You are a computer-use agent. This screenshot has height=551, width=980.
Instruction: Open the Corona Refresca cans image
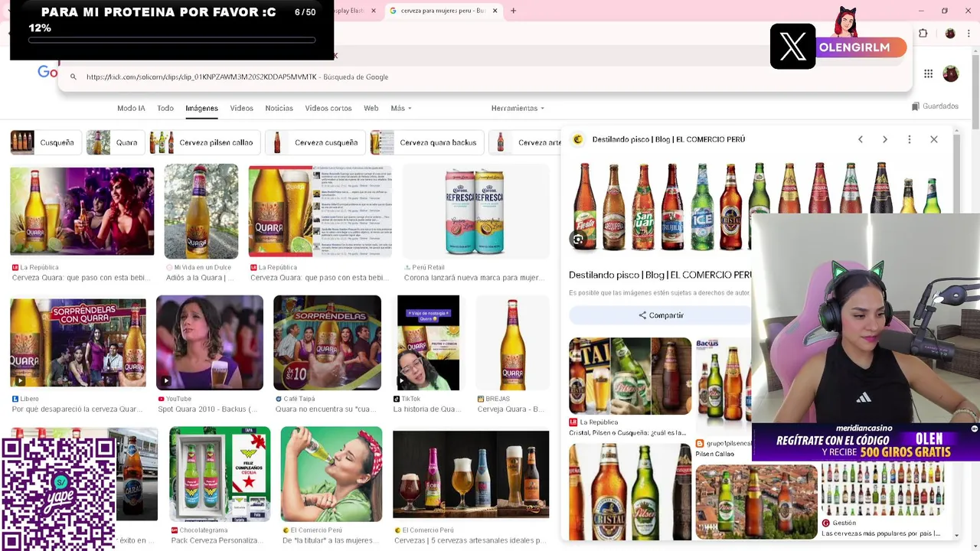click(x=475, y=211)
